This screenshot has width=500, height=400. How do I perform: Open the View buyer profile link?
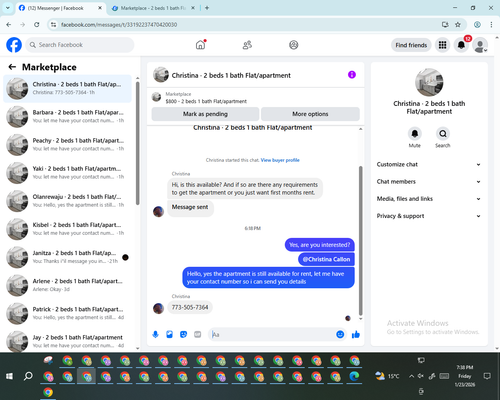[x=280, y=160]
